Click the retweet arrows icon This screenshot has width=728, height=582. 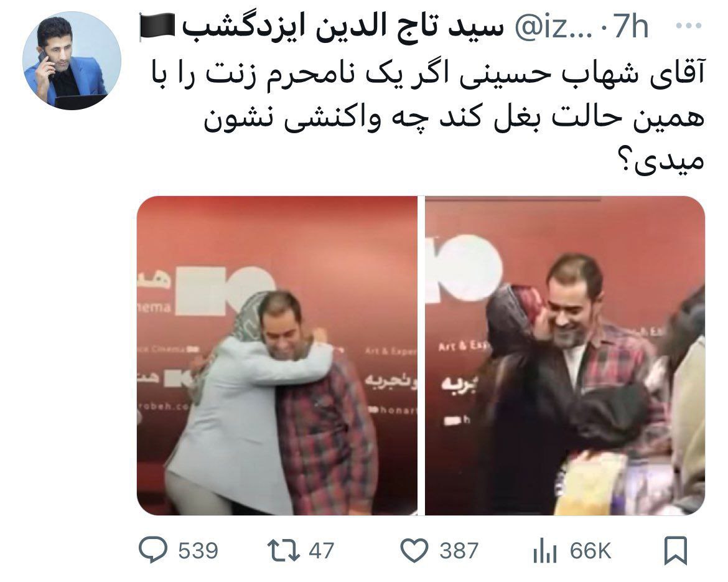pyautogui.click(x=283, y=550)
